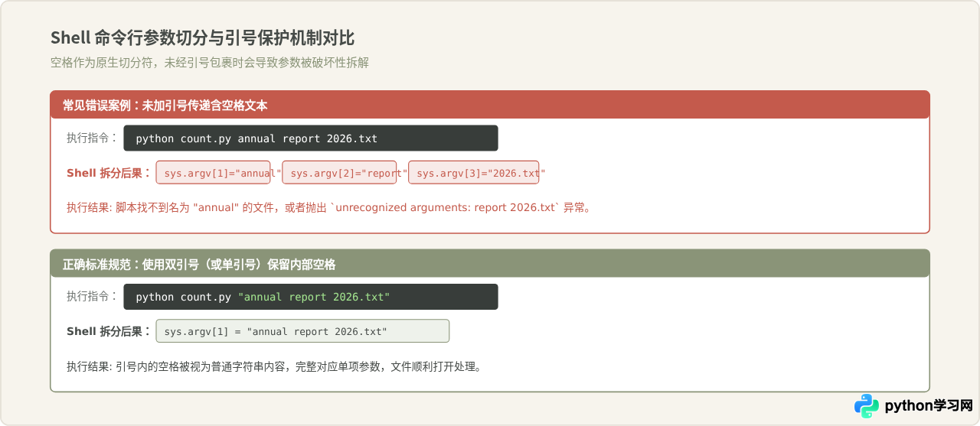Click the red chip sys.argv[3]="2026.txt"
Image resolution: width=980 pixels, height=426 pixels.
[474, 173]
